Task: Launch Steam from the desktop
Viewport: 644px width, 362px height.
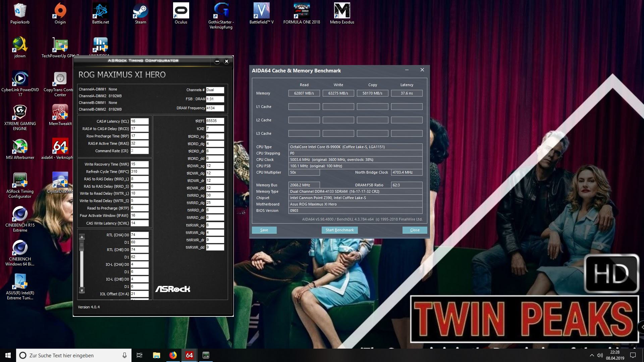Action: click(x=141, y=13)
